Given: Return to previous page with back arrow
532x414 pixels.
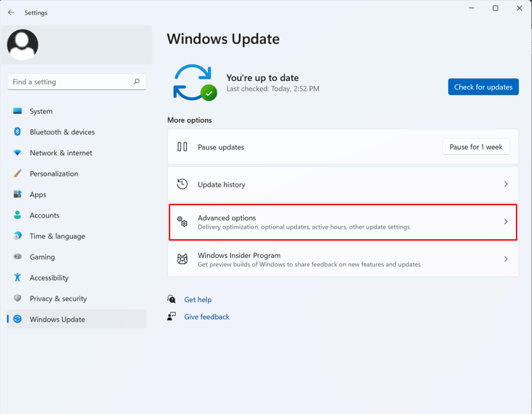Looking at the screenshot, I should [x=11, y=12].
